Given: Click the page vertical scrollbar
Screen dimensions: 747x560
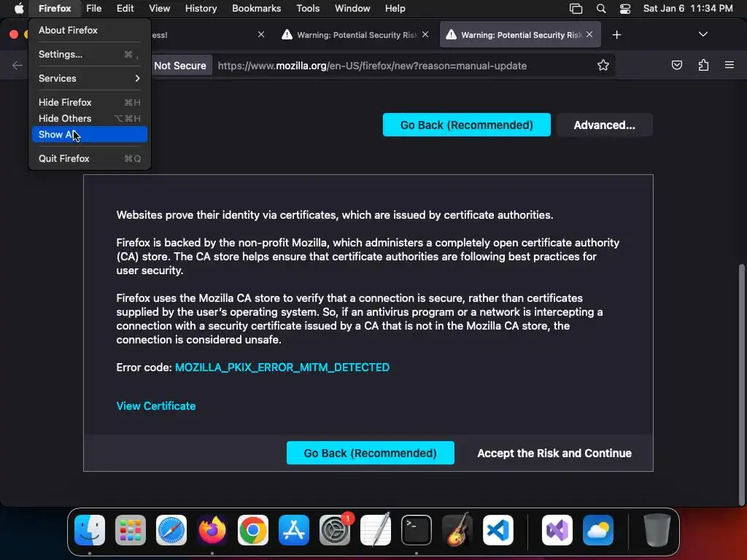Looking at the screenshot, I should pyautogui.click(x=741, y=384).
